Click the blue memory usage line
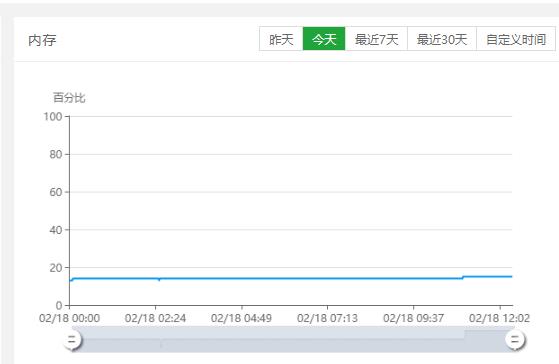Screen dimensions: 559x364 [291, 278]
